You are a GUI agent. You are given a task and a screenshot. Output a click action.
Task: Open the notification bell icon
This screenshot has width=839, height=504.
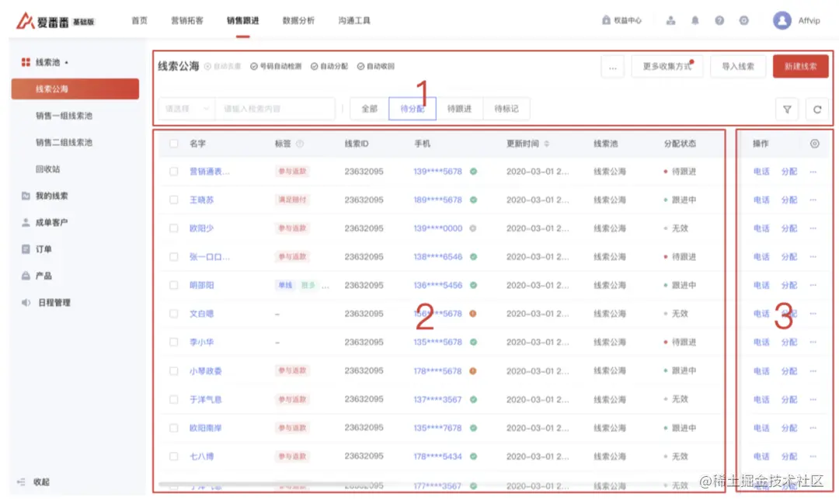(x=695, y=21)
